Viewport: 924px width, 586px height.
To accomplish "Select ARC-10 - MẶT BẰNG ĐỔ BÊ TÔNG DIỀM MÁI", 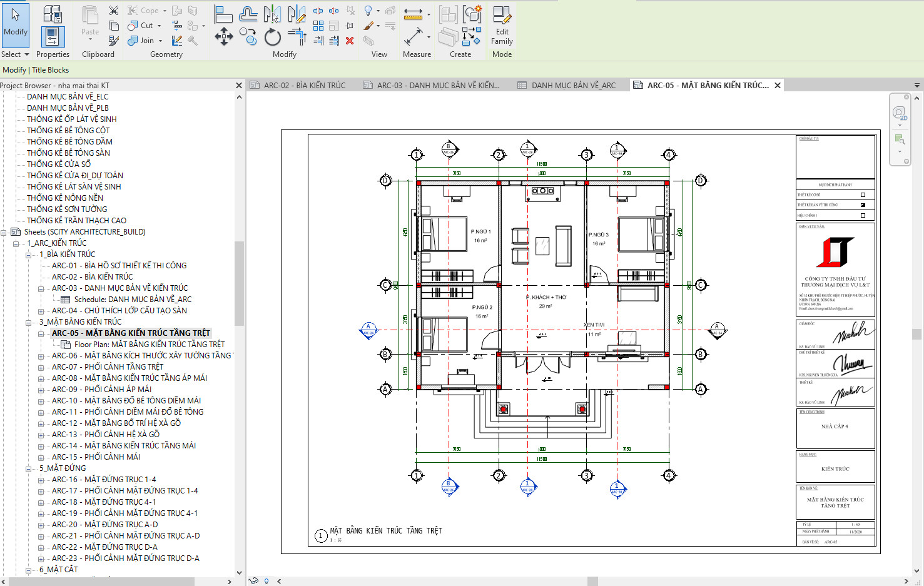I will click(x=126, y=401).
